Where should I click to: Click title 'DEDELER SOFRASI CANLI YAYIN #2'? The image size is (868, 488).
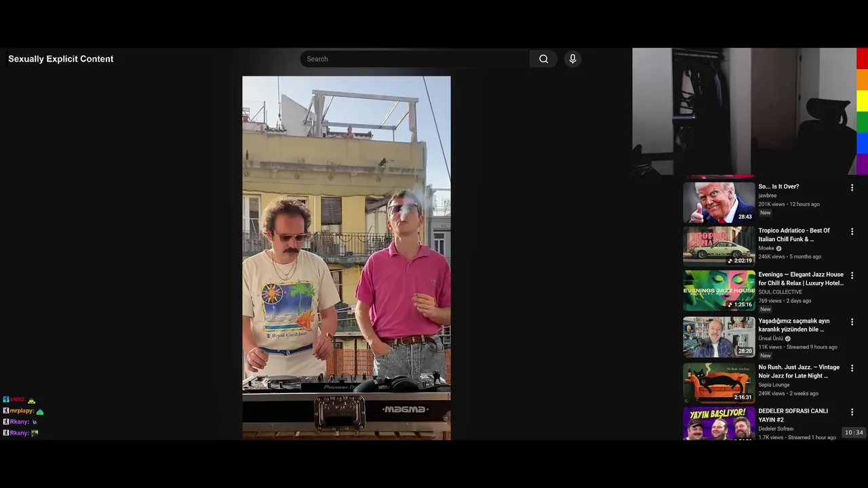coord(793,415)
